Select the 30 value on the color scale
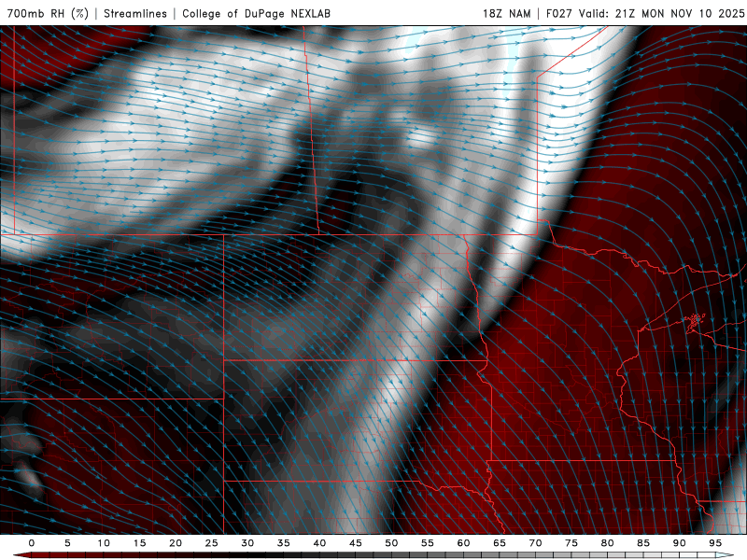747x560 pixels. click(247, 543)
